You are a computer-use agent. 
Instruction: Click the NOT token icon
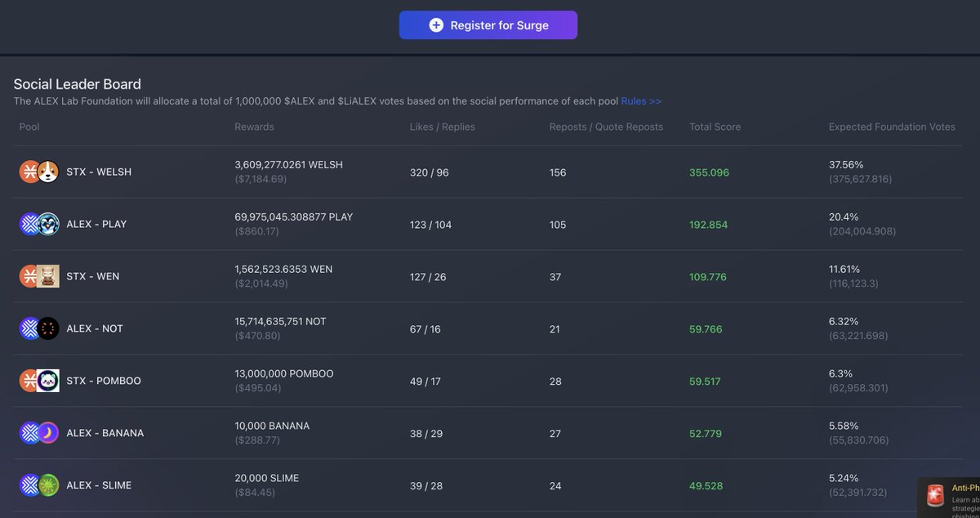[x=48, y=328]
